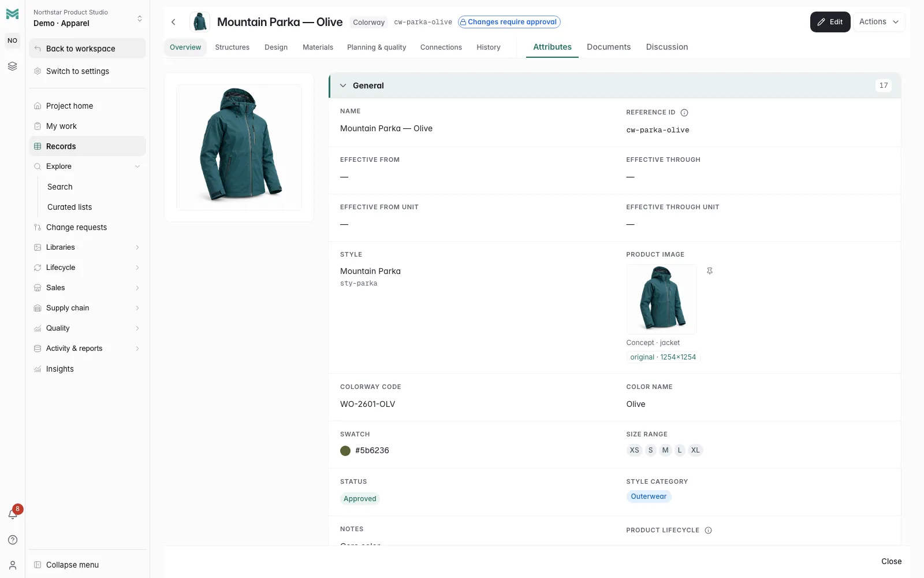Click the Edit button
The height and width of the screenshot is (578, 924).
(830, 22)
